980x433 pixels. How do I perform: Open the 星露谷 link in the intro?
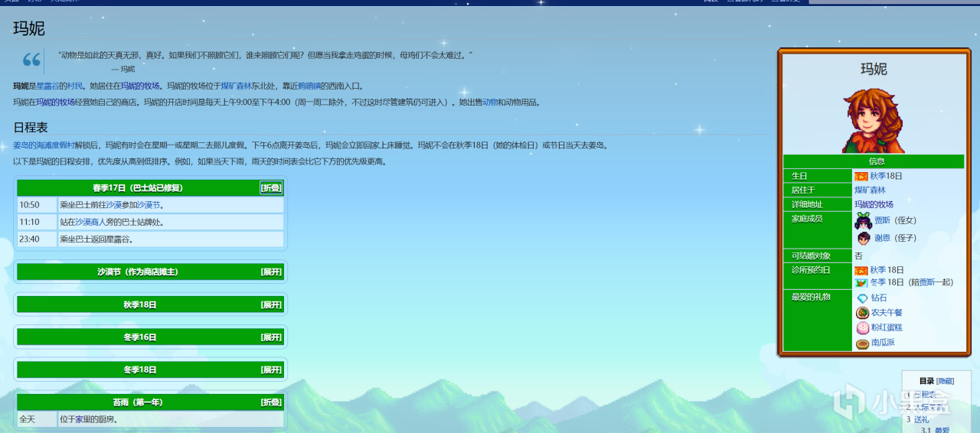click(49, 86)
